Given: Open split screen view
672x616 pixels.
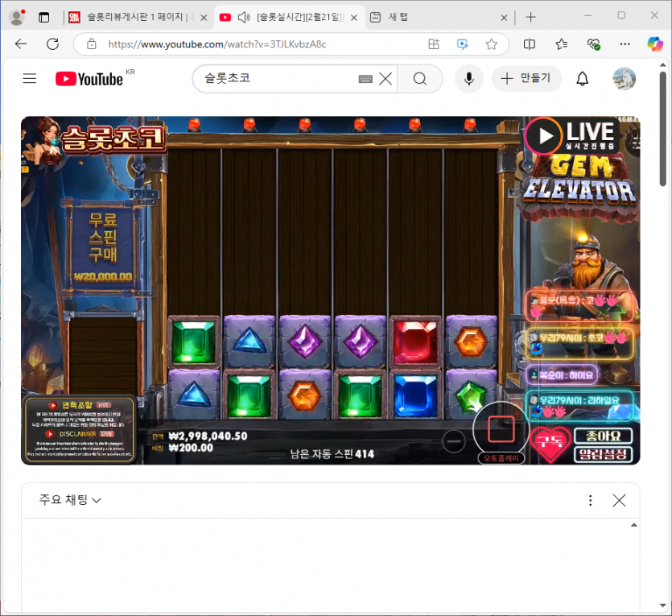Looking at the screenshot, I should [x=530, y=43].
